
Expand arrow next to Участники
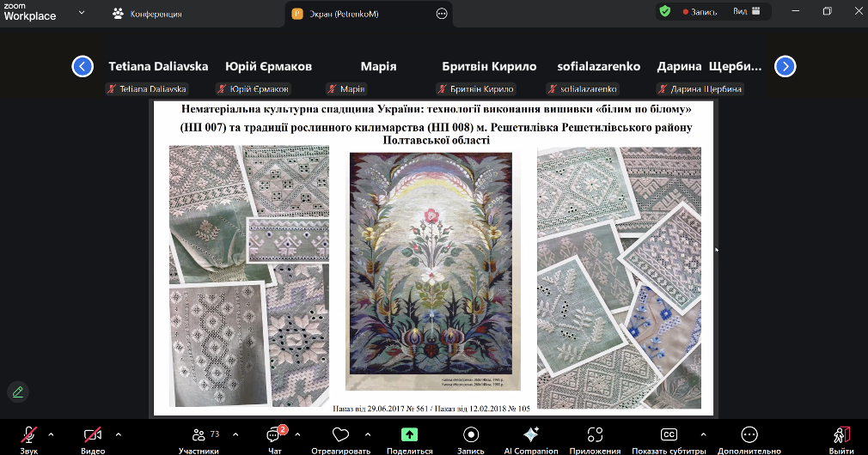(x=235, y=434)
